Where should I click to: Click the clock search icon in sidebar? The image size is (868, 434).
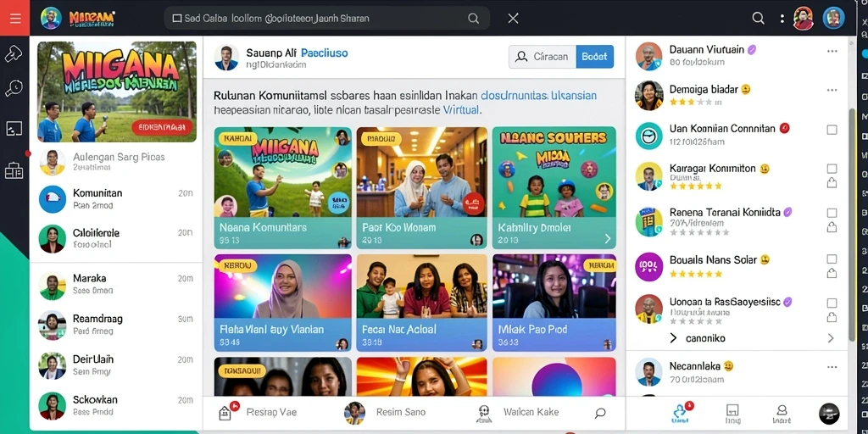tap(14, 88)
